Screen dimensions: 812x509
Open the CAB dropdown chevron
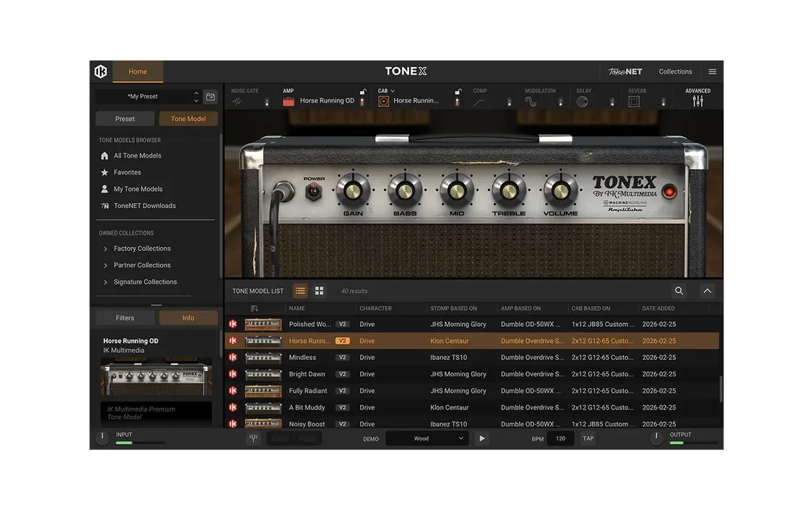coord(393,91)
